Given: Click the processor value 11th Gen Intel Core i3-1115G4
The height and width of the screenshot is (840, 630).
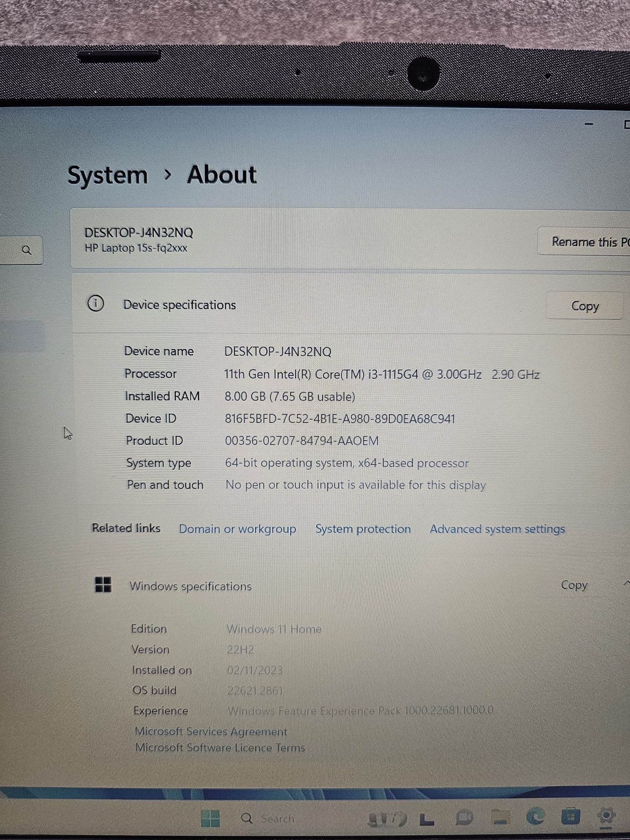Looking at the screenshot, I should pos(382,374).
